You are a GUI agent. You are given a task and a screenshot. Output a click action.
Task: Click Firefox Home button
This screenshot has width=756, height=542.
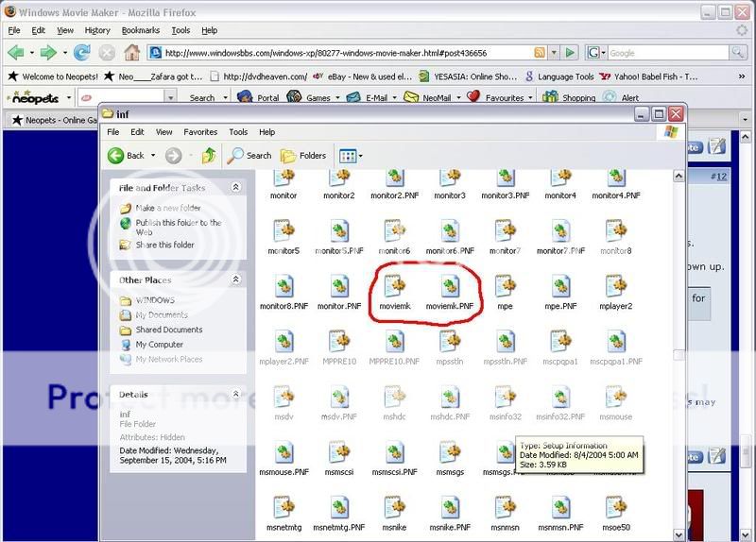point(131,53)
